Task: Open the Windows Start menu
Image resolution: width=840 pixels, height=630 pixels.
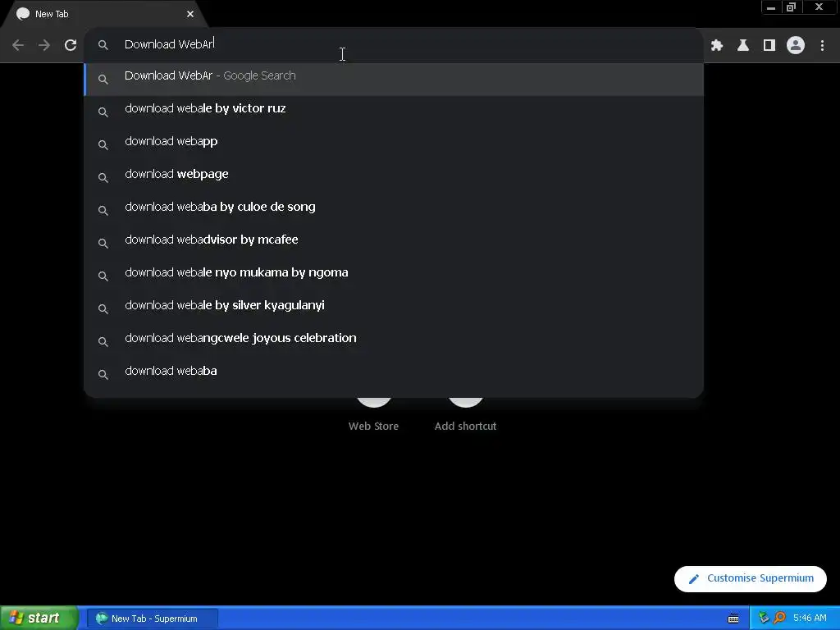Action: 39,619
